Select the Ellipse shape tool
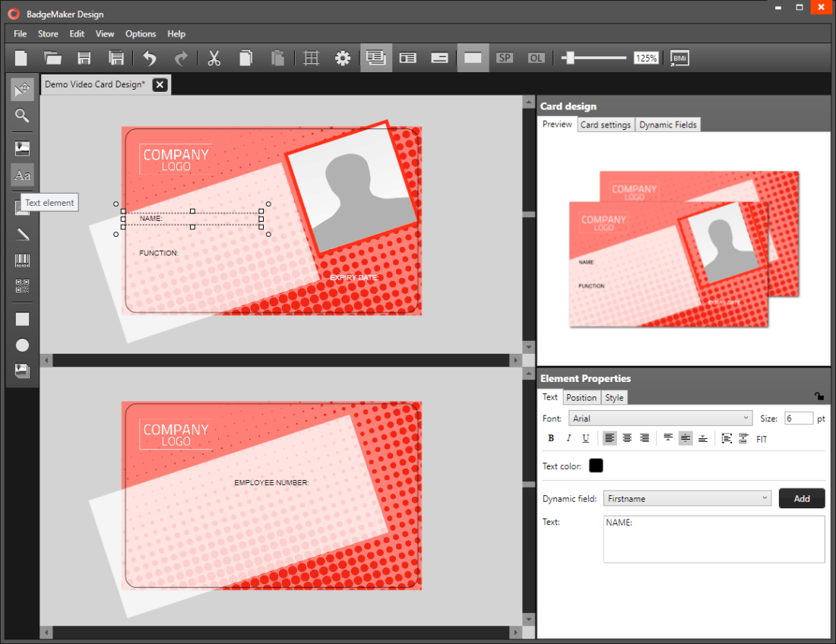The image size is (836, 644). click(x=22, y=345)
